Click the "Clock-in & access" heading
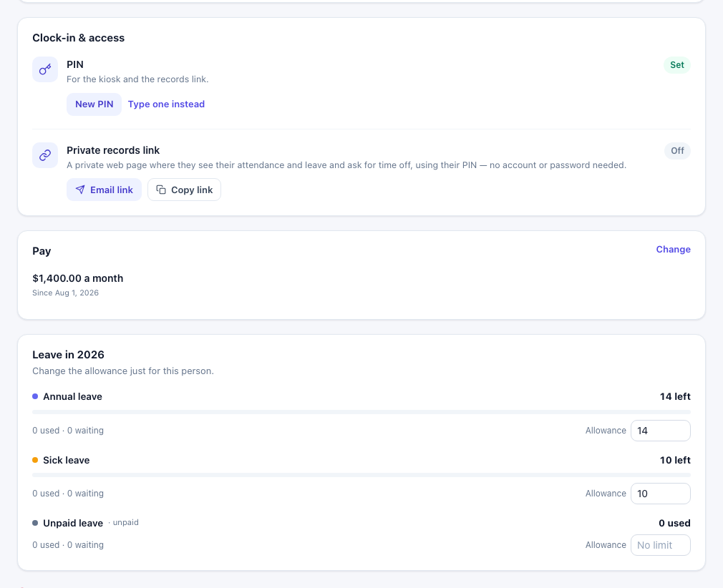 (x=79, y=38)
